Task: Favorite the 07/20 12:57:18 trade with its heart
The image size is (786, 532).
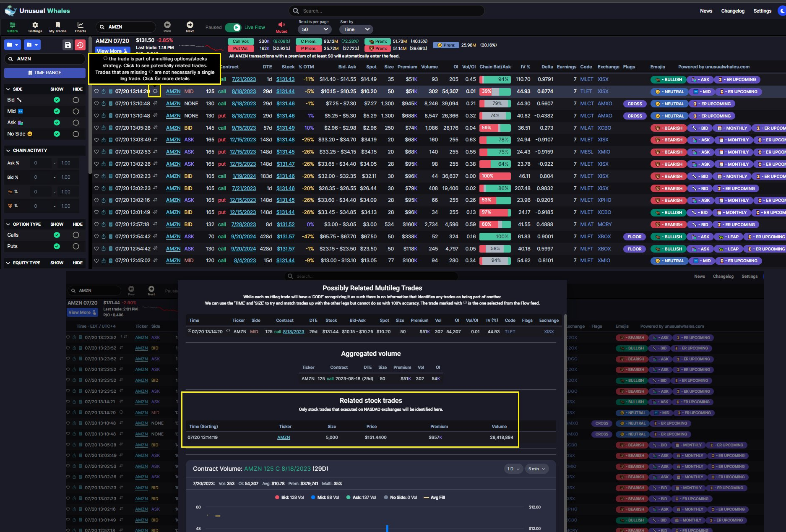Action: click(96, 224)
